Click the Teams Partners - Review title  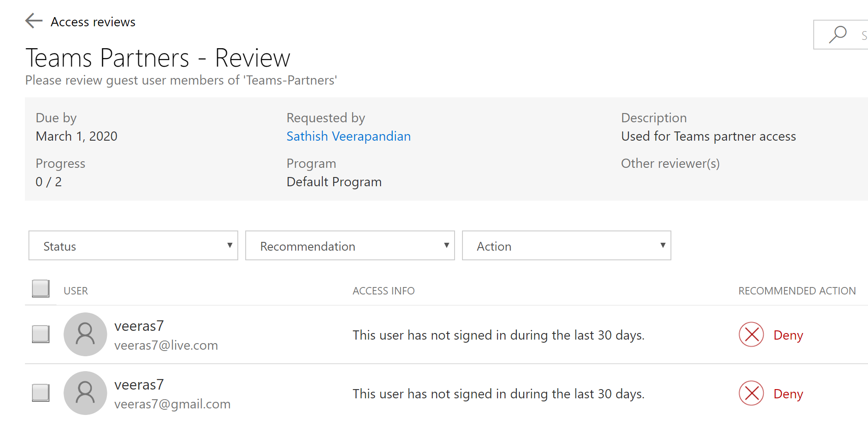(158, 58)
